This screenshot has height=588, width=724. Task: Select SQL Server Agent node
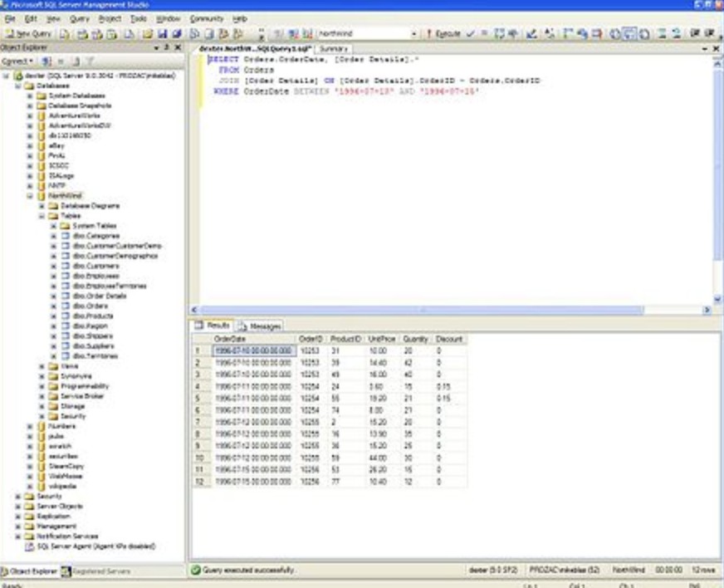pyautogui.click(x=95, y=546)
